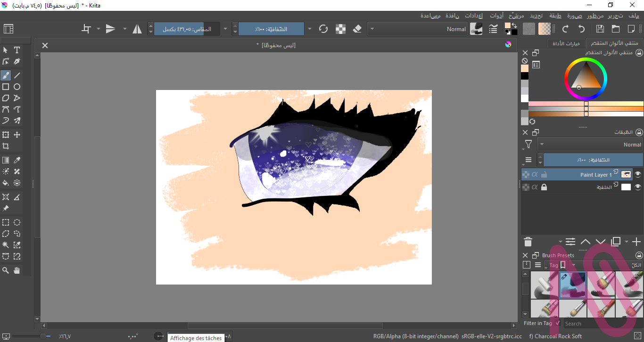Expand layer blend mode Normal dropdown

(x=590, y=145)
